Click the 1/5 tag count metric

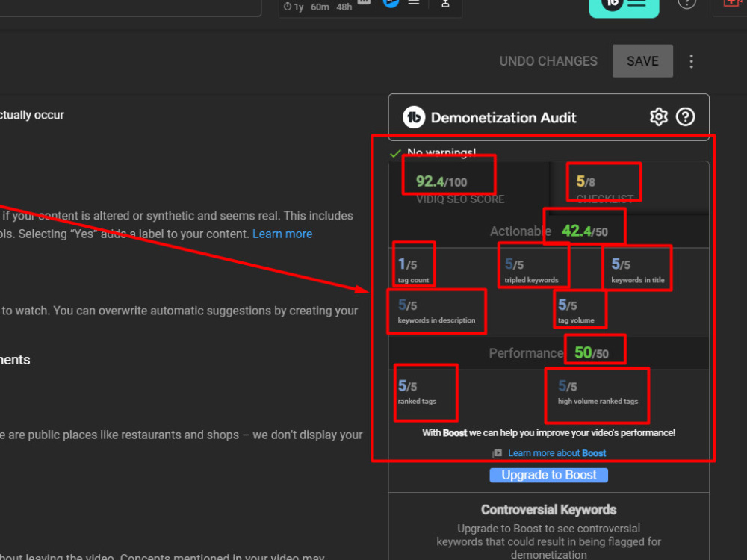click(x=413, y=270)
